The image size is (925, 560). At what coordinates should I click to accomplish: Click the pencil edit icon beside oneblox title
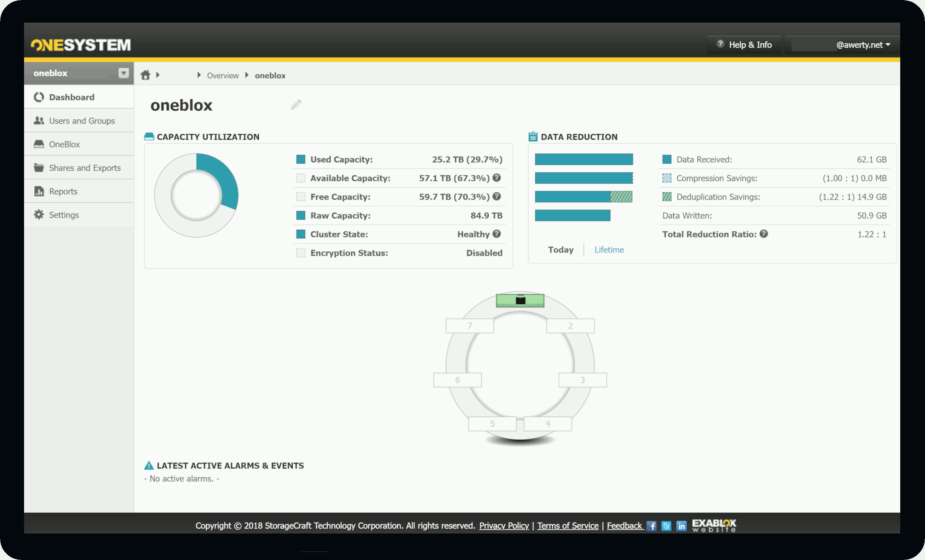[x=296, y=105]
